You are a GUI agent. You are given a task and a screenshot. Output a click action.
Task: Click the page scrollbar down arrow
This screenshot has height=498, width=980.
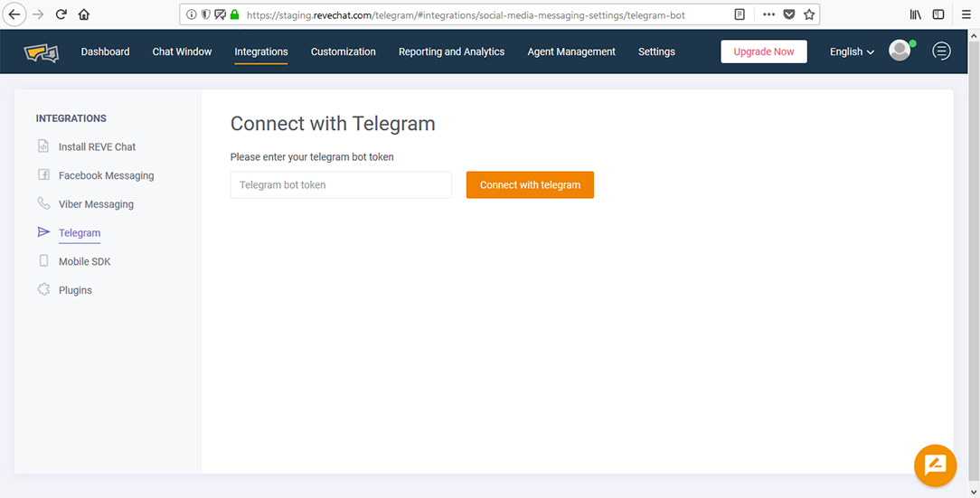coord(975,491)
